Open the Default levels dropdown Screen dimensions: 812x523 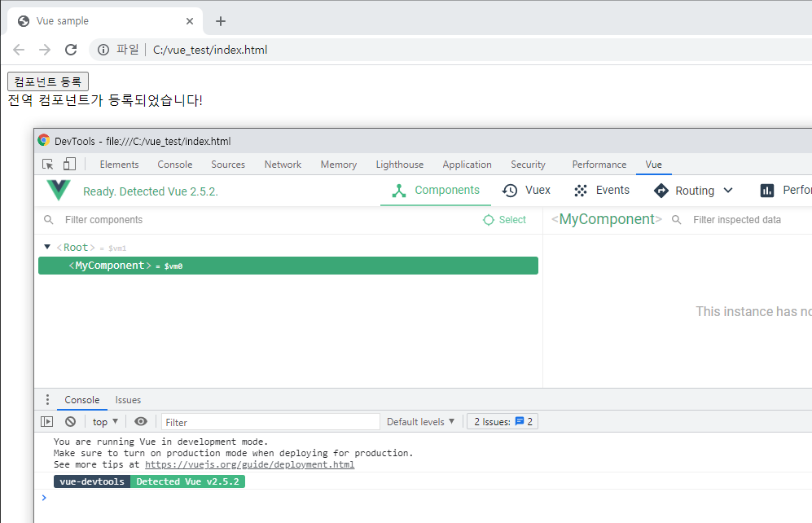tap(420, 422)
